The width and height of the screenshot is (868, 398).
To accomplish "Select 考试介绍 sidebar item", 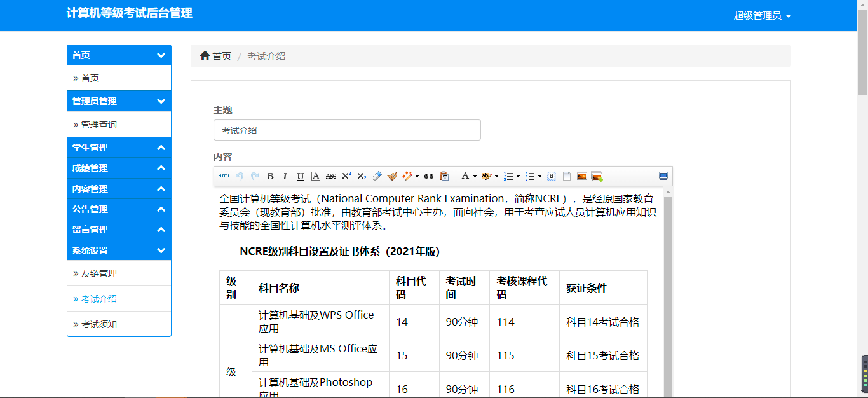I will 119,299.
